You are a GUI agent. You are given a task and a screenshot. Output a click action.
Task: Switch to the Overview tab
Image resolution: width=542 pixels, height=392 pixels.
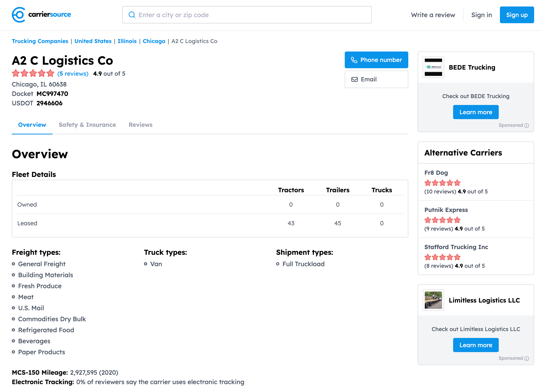tap(32, 125)
